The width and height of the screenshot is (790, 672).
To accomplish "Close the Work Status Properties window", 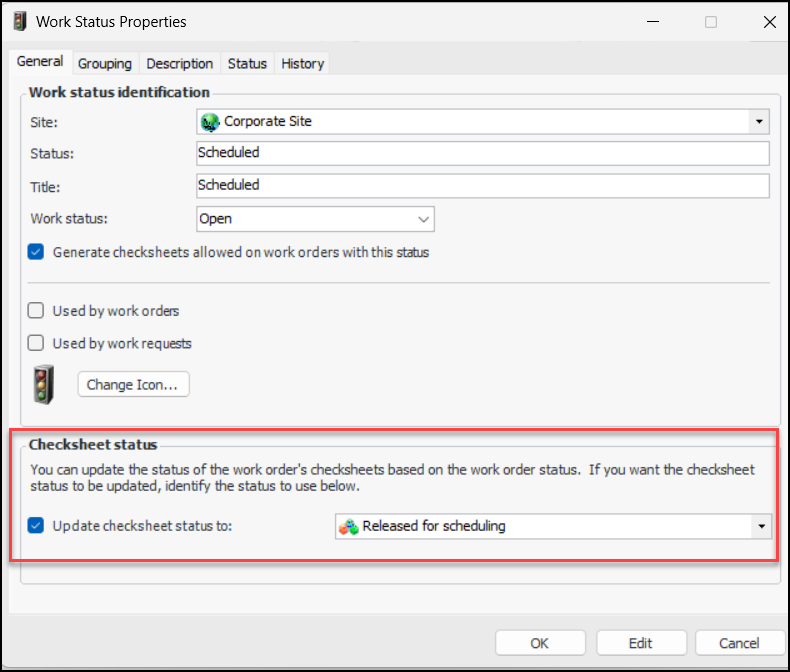I will coord(769,22).
